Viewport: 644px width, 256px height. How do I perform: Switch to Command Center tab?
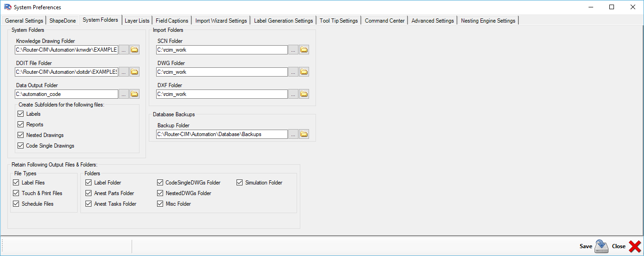click(385, 21)
